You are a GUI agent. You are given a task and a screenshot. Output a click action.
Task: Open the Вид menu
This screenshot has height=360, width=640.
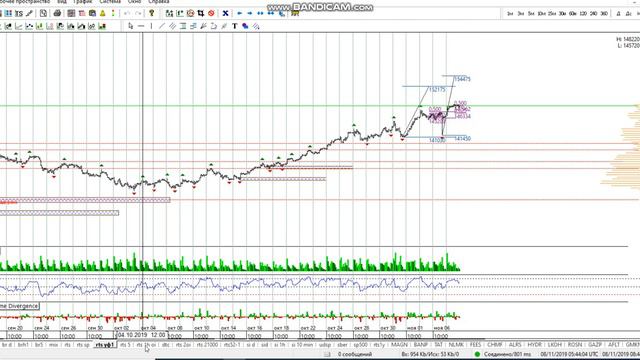[62, 2]
